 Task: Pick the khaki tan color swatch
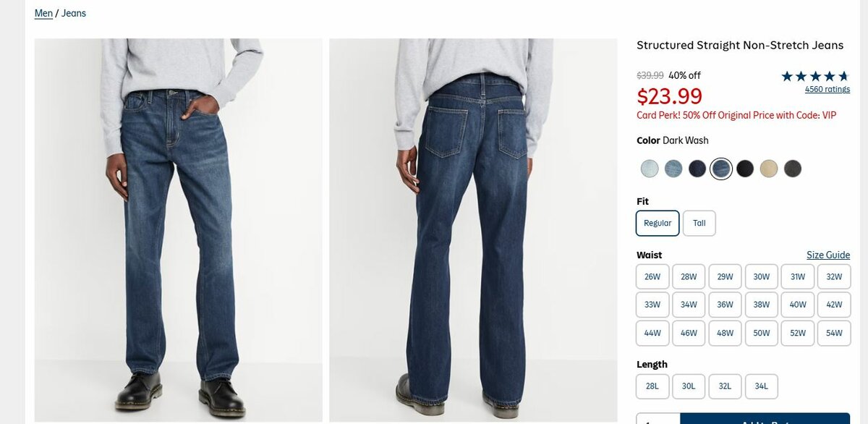coord(769,169)
